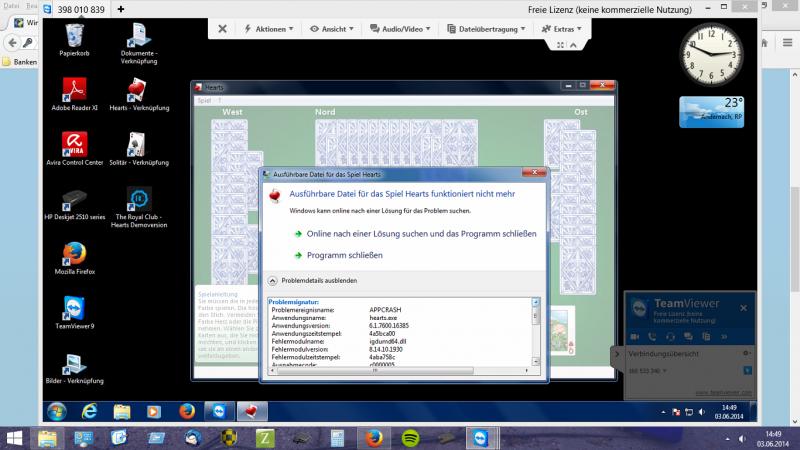800x450 pixels.
Task: Select the hearts.exe value text
Action: tap(383, 318)
